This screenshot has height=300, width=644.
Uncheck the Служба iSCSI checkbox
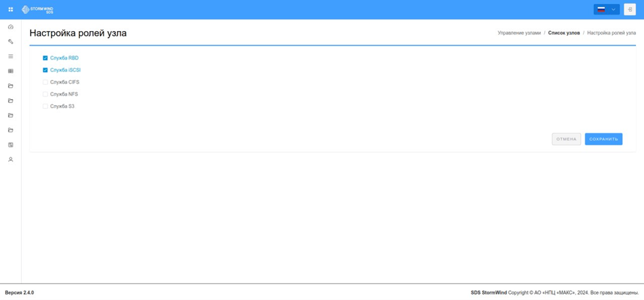click(45, 70)
